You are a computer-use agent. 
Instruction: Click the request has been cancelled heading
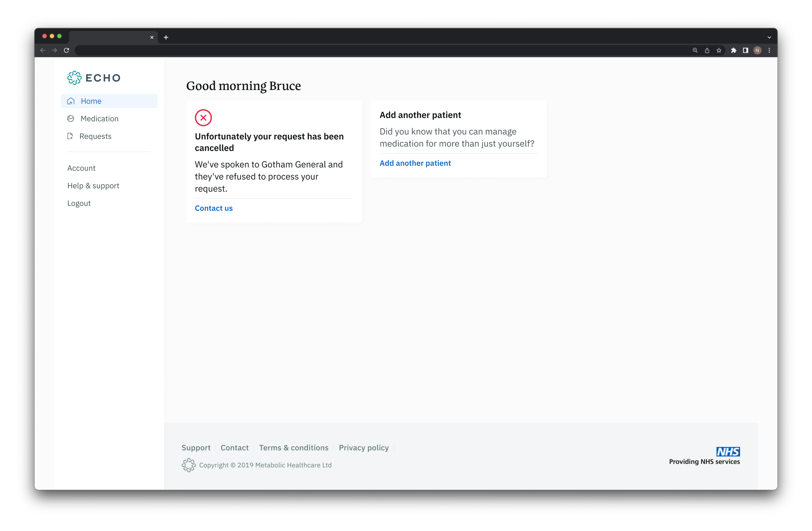[x=269, y=142]
